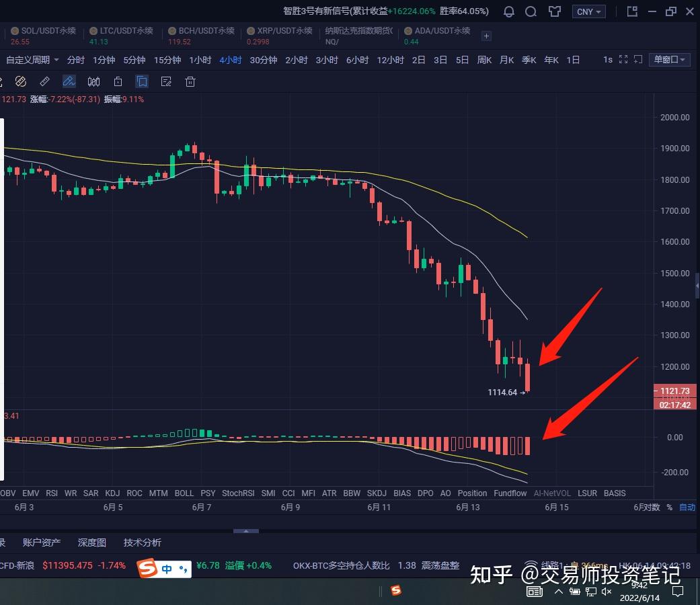Select the KDJ indicator

tap(112, 493)
